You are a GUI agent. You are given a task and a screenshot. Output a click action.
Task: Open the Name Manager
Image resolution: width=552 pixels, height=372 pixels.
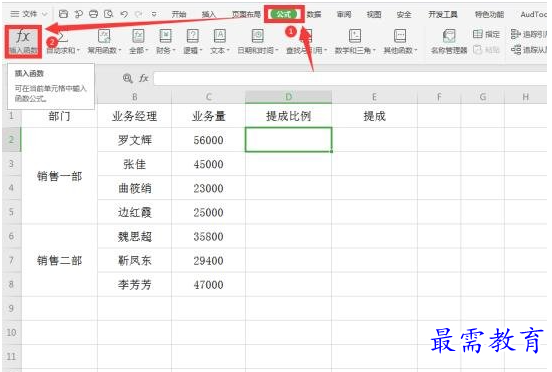pyautogui.click(x=449, y=42)
